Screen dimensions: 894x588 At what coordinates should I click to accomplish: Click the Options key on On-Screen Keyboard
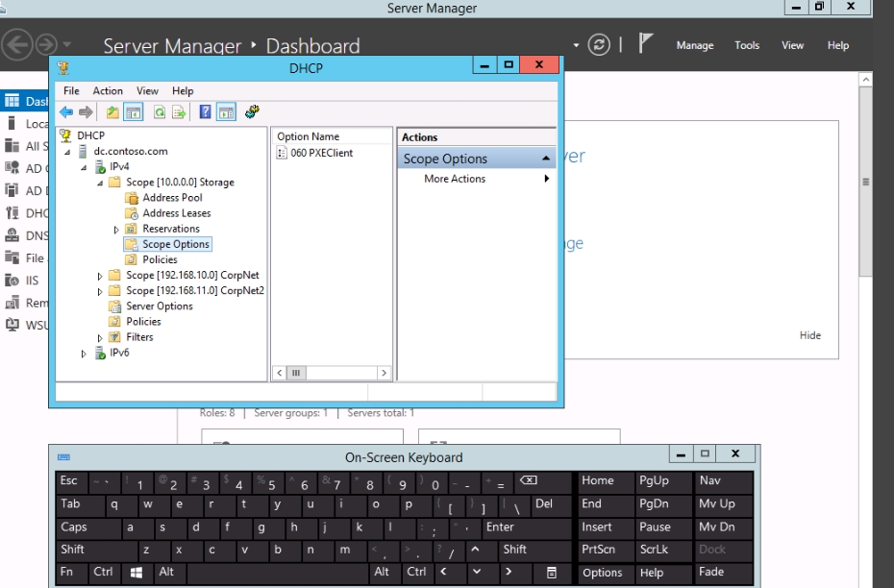(x=606, y=573)
